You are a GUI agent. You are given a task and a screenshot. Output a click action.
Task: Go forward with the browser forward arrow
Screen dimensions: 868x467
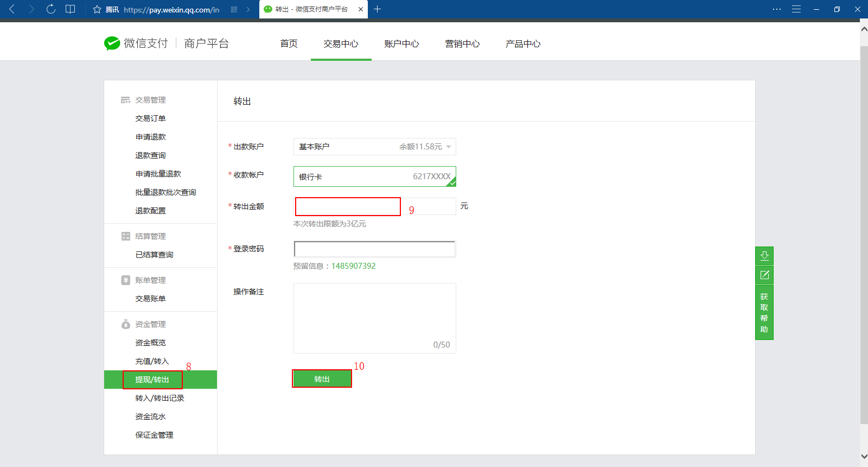pyautogui.click(x=31, y=9)
